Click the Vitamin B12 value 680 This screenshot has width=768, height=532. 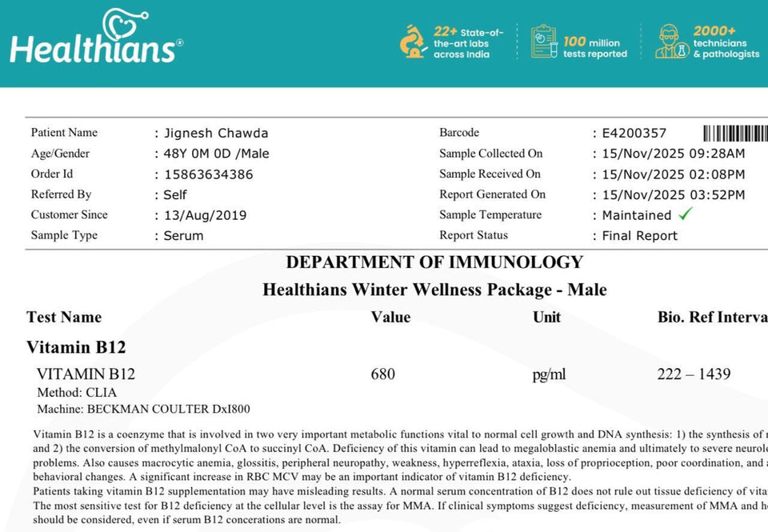pyautogui.click(x=382, y=374)
